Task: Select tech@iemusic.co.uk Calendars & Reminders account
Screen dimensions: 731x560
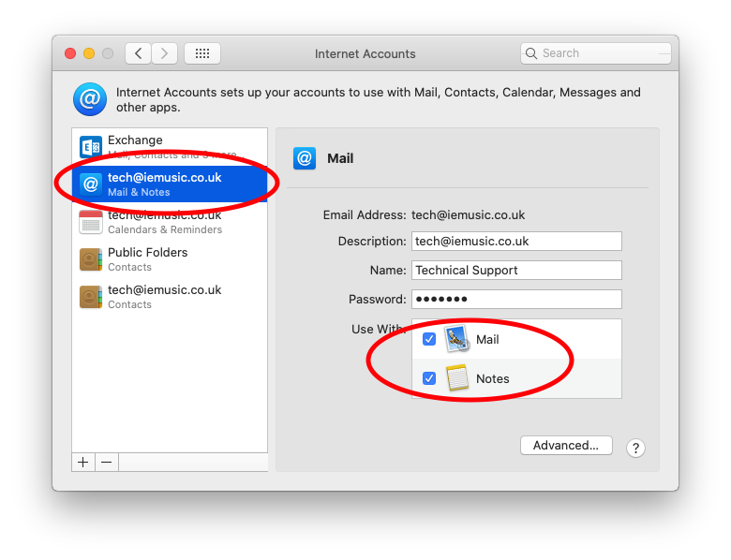Action: [x=170, y=222]
